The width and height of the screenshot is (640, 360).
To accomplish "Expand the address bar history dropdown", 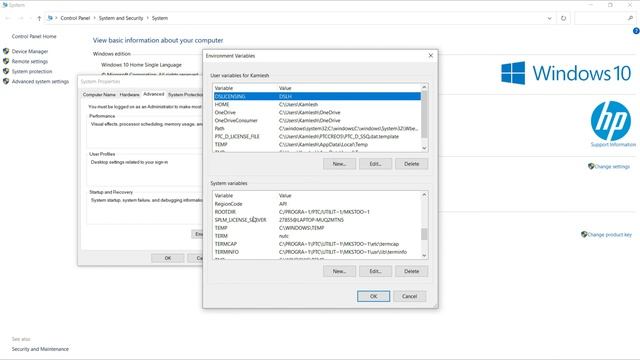I will [x=549, y=18].
